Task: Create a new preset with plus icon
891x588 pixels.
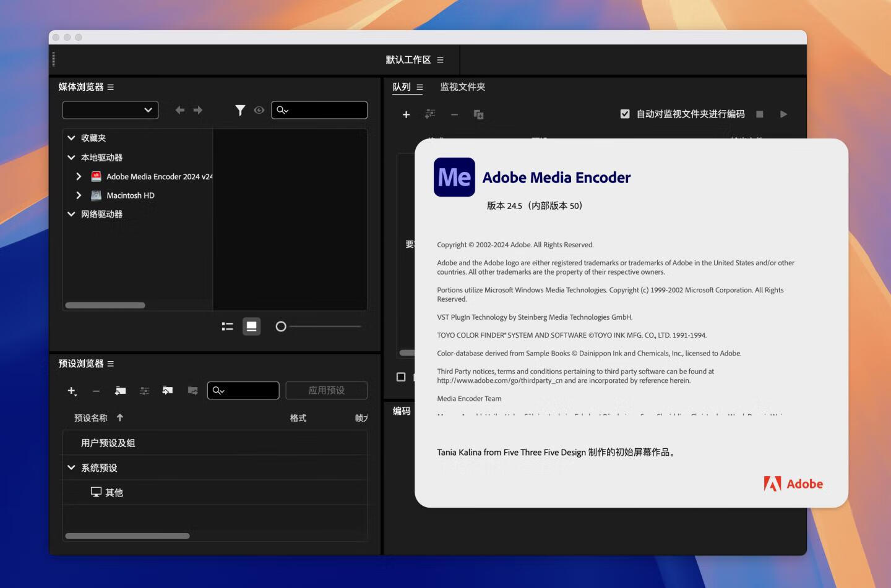Action: (72, 391)
